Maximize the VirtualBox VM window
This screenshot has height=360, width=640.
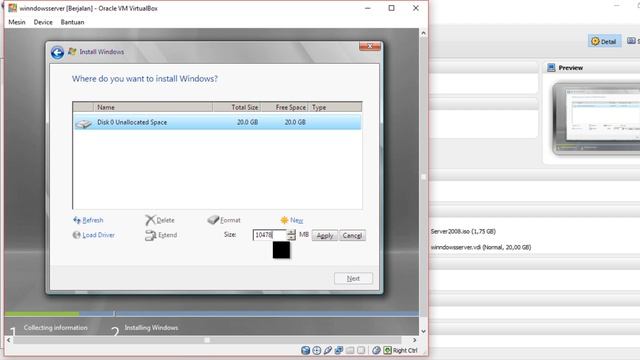(x=391, y=8)
